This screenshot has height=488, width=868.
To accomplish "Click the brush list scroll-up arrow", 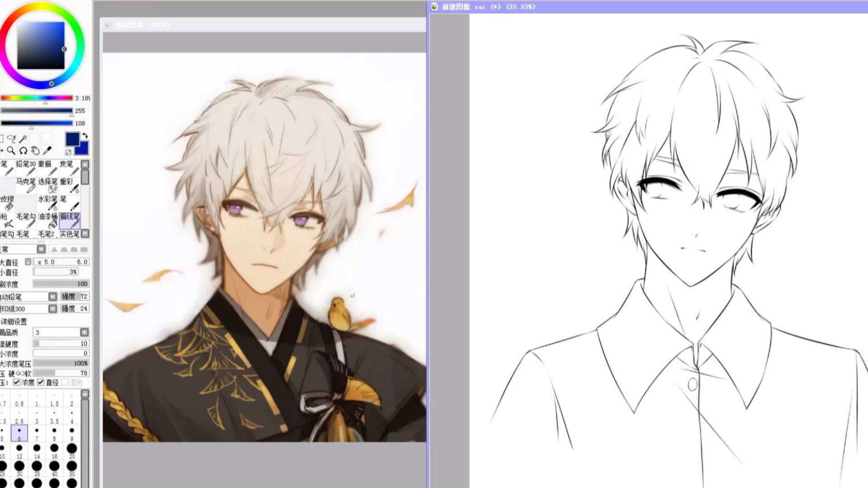I will pyautogui.click(x=85, y=164).
